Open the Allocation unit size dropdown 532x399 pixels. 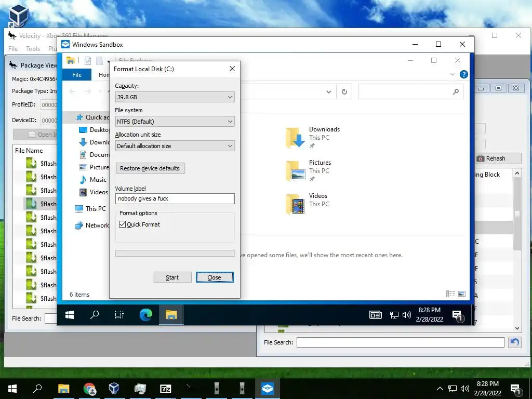(175, 146)
